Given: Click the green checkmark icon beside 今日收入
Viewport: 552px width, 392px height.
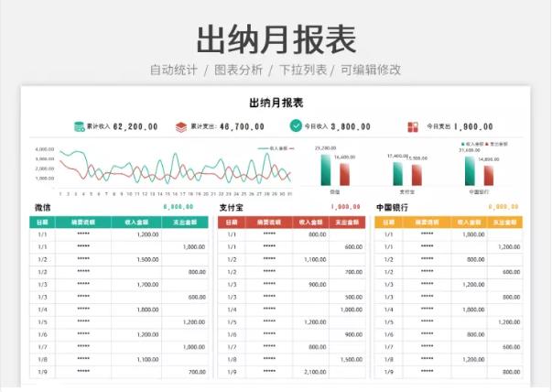Looking at the screenshot, I should point(296,125).
